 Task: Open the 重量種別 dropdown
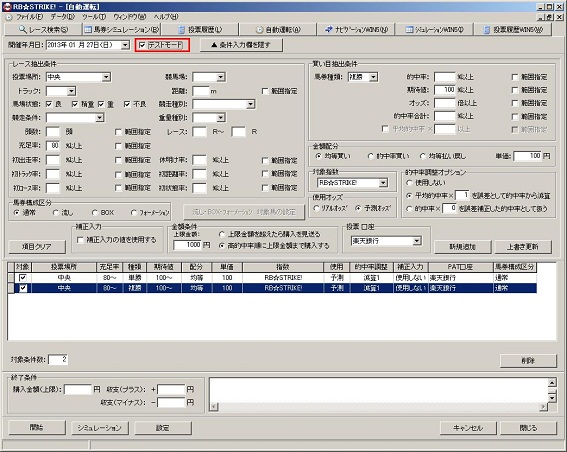221,118
